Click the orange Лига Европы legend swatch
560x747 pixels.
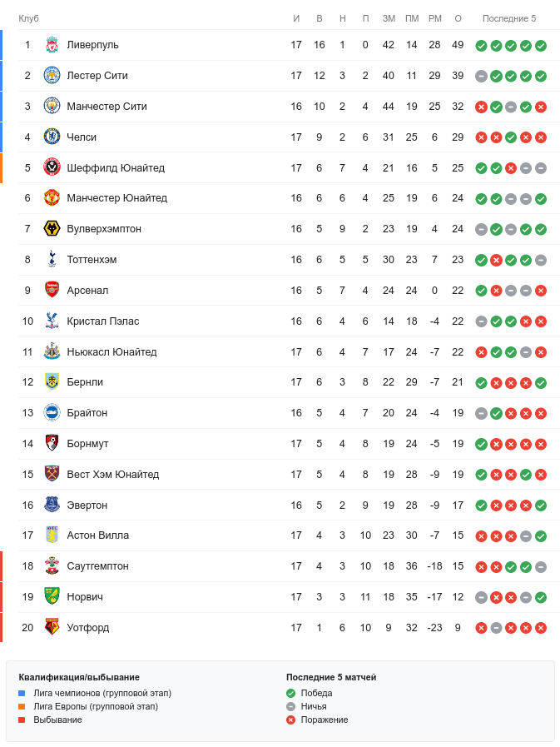coord(22,706)
